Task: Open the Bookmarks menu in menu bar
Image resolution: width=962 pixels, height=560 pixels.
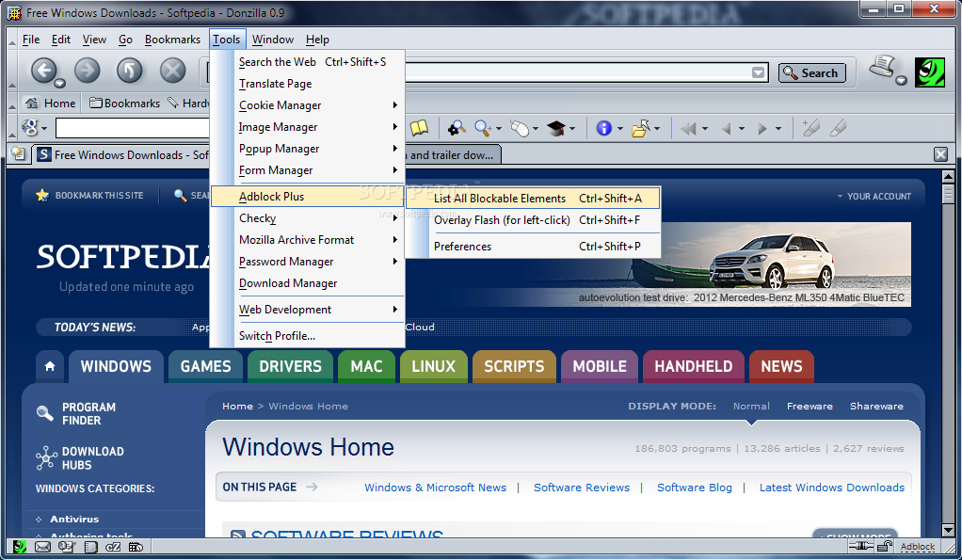Action: pos(172,40)
